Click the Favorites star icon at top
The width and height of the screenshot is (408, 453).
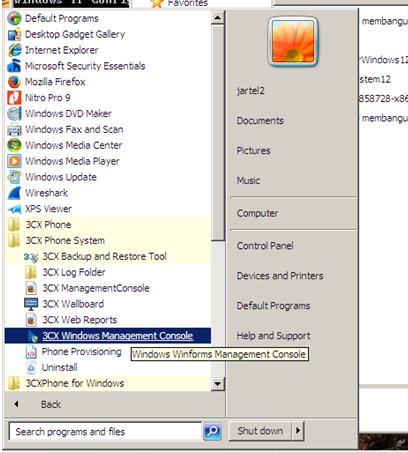click(x=157, y=3)
